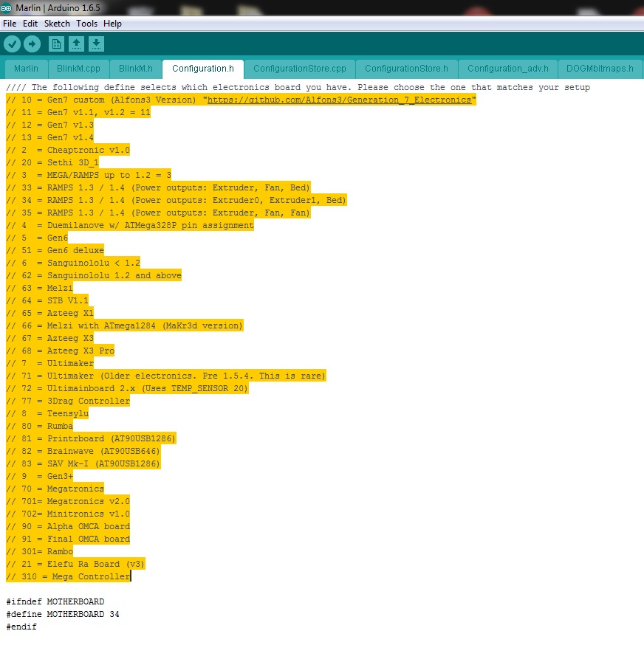644x645 pixels.
Task: Select the BlinkM.h tab
Action: click(x=136, y=69)
